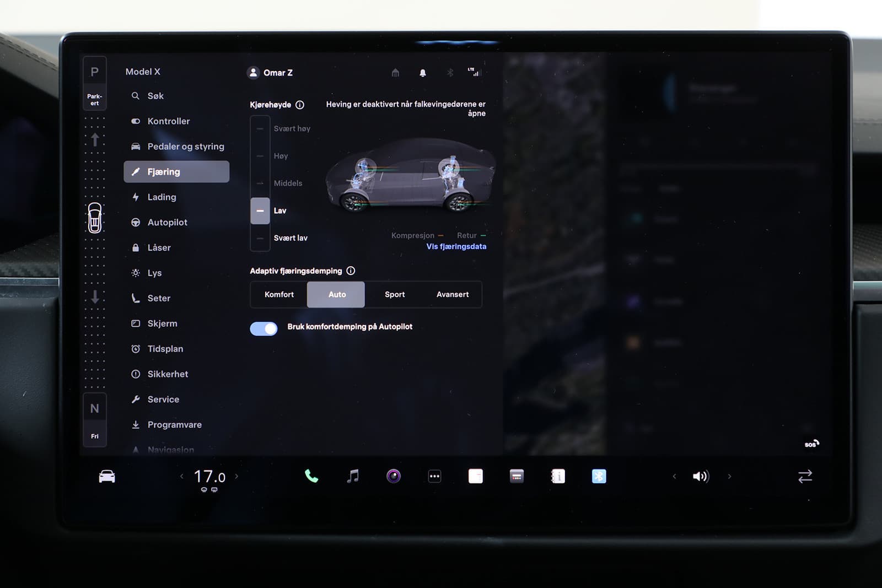Open Kontroller settings
Image resolution: width=882 pixels, height=588 pixels.
coord(176,121)
